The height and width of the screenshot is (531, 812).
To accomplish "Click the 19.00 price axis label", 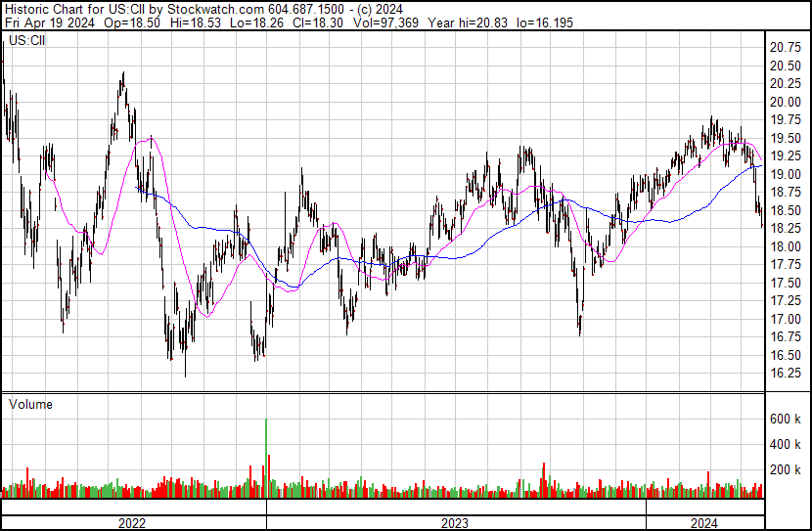I will (787, 174).
